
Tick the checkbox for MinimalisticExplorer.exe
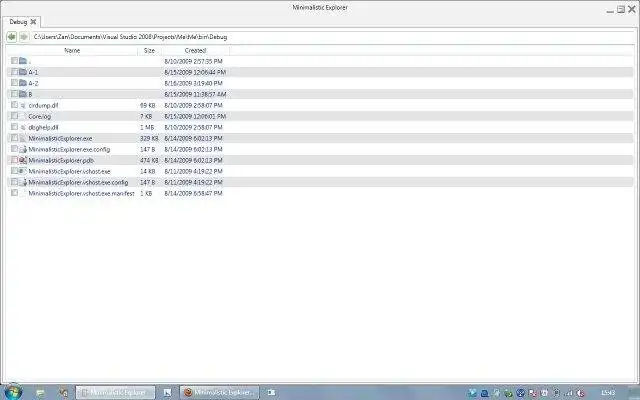pyautogui.click(x=14, y=138)
